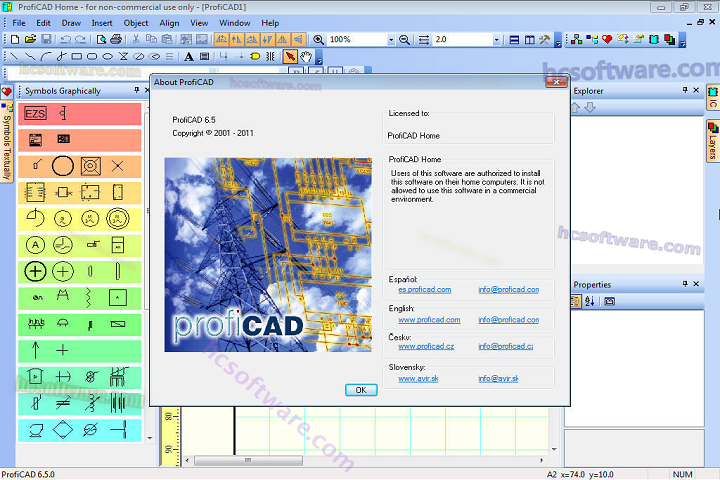The image size is (720, 480).
Task: Click symbols palette scroll down arrow
Action: [x=150, y=438]
